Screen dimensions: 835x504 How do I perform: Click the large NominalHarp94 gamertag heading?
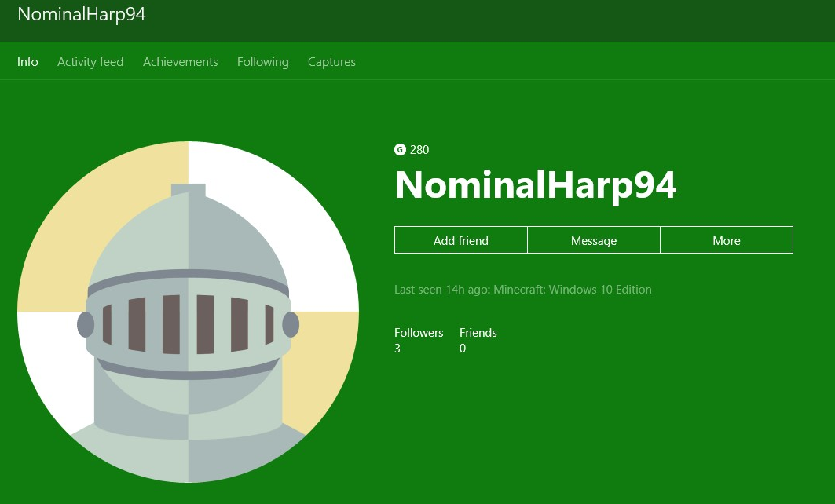tap(536, 186)
